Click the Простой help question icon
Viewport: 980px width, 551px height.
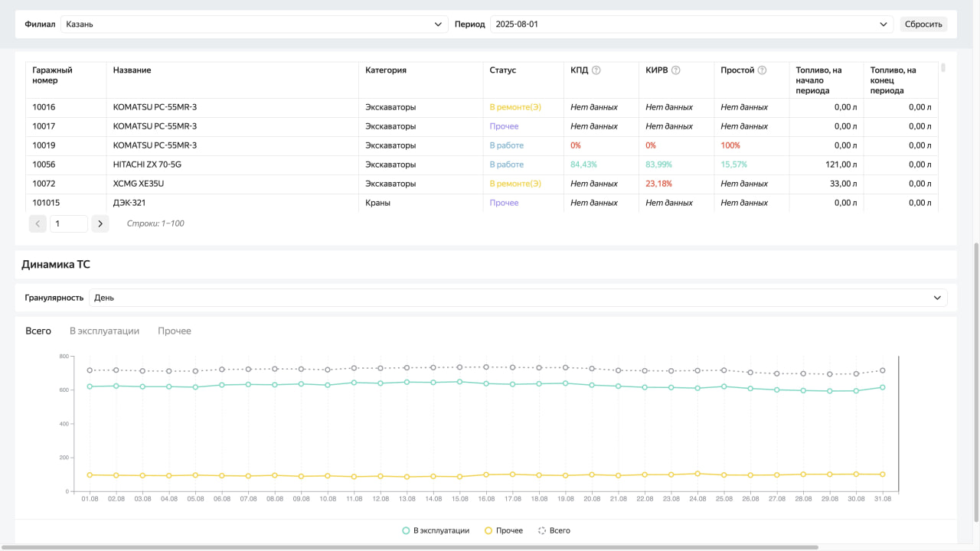coord(762,70)
